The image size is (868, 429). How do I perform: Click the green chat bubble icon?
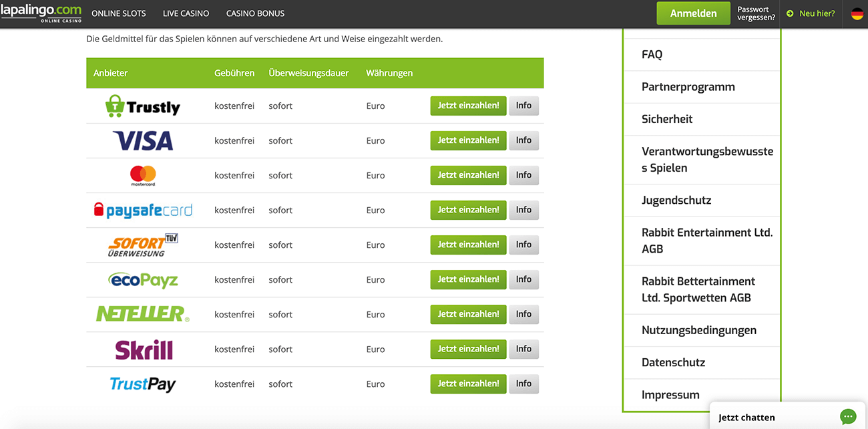click(x=848, y=417)
